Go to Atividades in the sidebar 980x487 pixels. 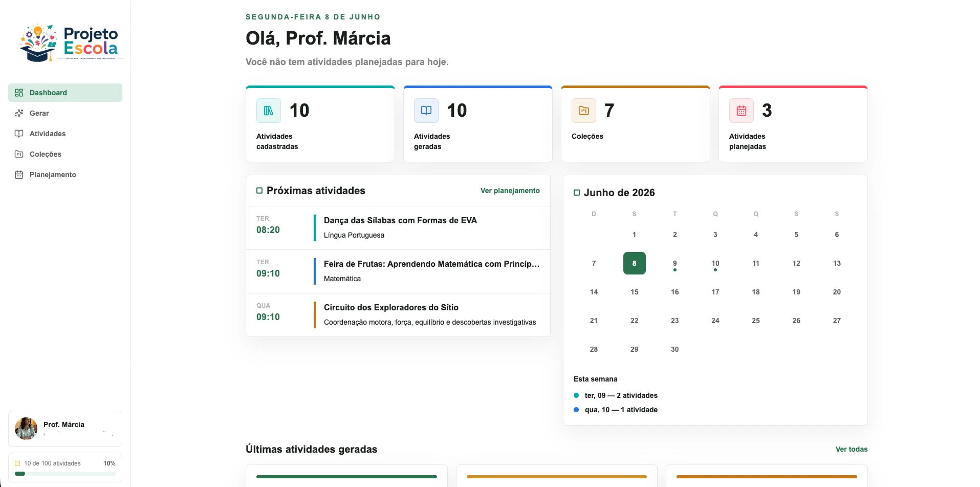(x=65, y=134)
